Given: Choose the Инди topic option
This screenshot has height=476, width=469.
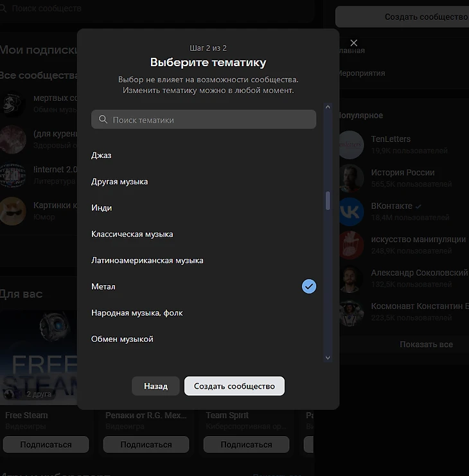Looking at the screenshot, I should pyautogui.click(x=102, y=208).
